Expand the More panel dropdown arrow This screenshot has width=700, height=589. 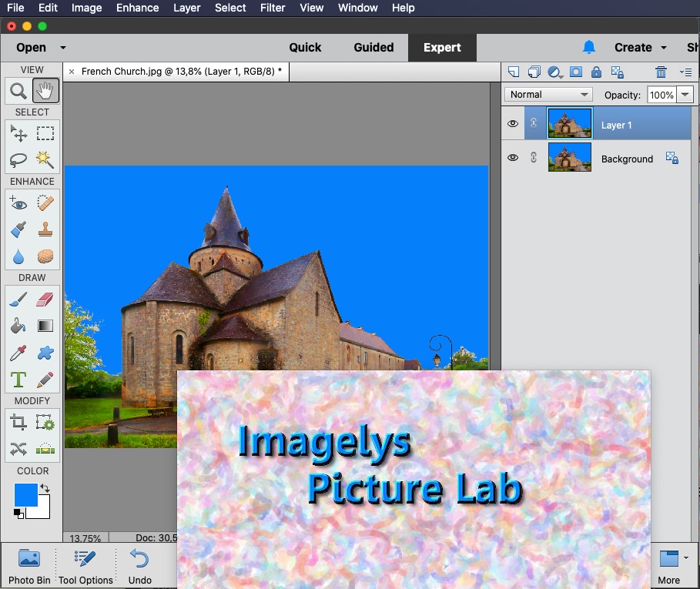[x=686, y=557]
